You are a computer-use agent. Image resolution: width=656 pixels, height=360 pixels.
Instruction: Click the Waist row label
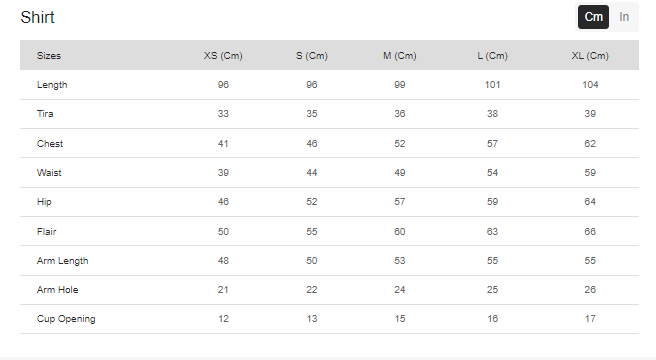click(x=49, y=172)
